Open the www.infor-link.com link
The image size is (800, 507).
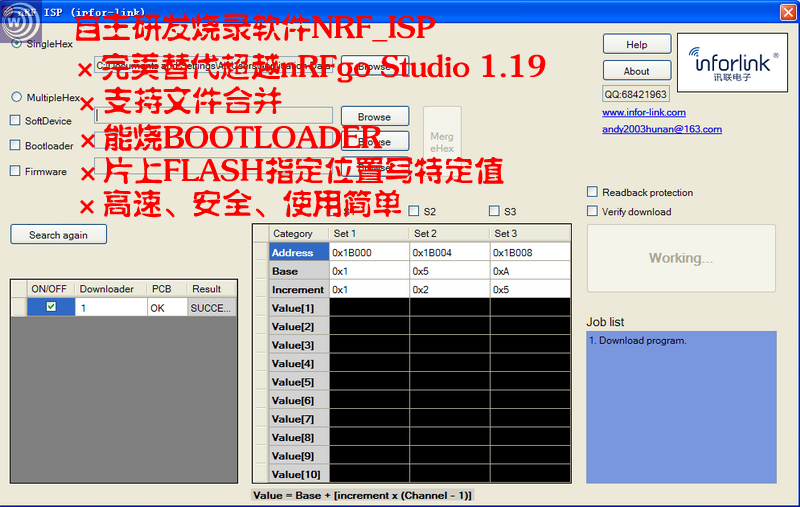coord(644,112)
